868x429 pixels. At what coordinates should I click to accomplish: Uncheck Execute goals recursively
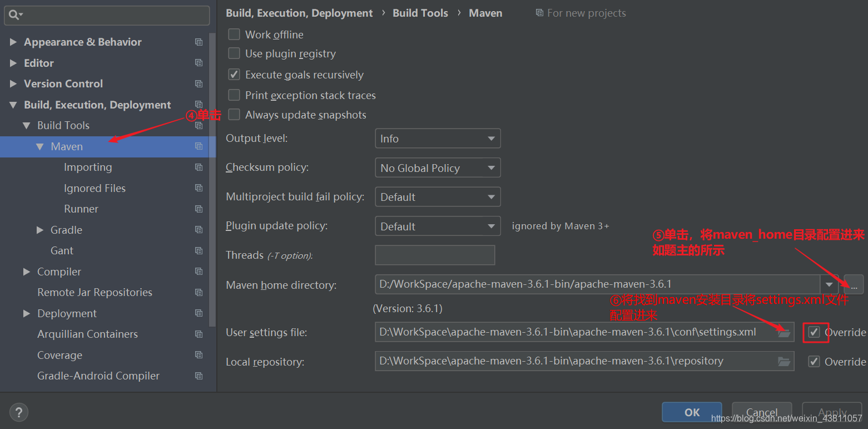click(x=234, y=75)
